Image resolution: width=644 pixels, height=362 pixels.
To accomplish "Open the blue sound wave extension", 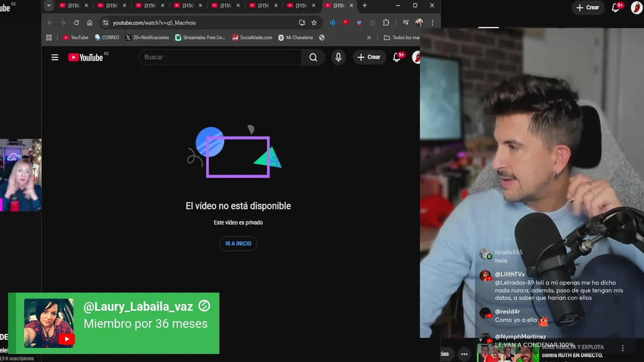I will (x=333, y=23).
